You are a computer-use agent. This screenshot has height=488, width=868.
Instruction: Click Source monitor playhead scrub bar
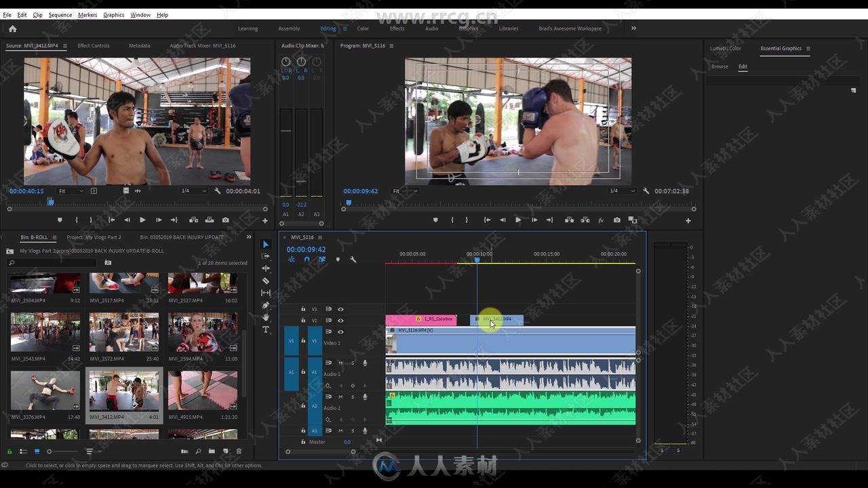(136, 202)
